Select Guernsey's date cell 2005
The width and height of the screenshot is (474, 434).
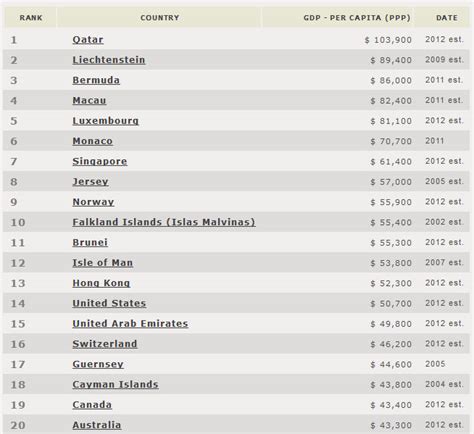pos(435,364)
